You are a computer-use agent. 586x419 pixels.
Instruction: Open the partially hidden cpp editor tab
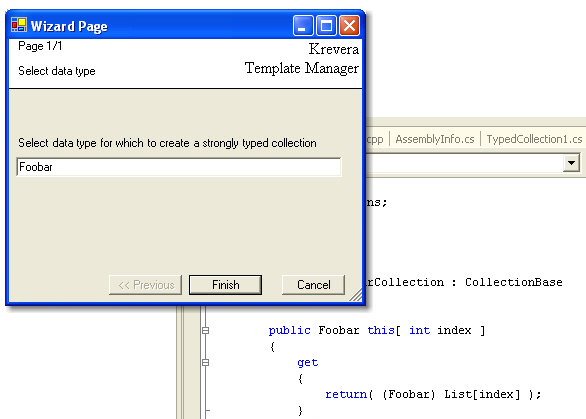pyautogui.click(x=375, y=139)
